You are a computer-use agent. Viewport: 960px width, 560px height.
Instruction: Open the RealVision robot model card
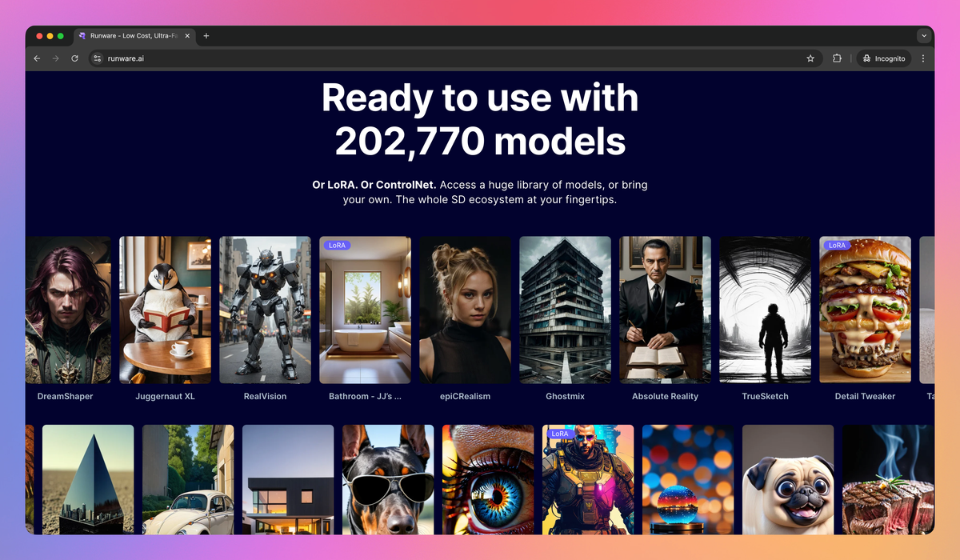(x=266, y=310)
